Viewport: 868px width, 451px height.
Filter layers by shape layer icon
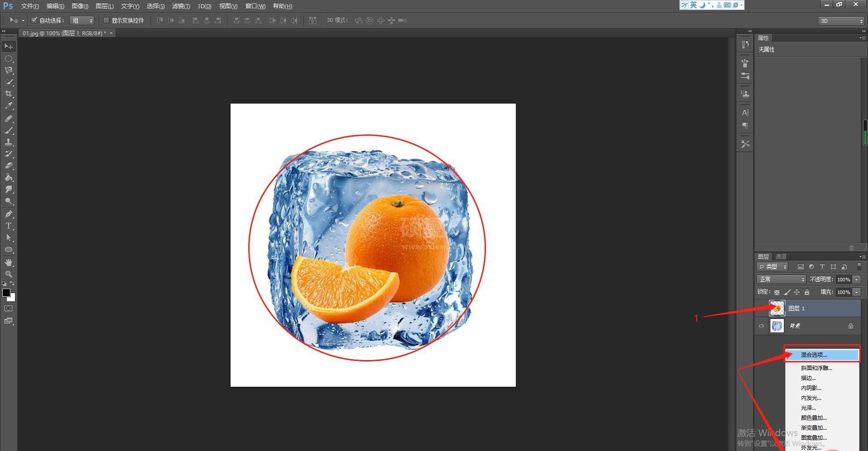click(833, 267)
